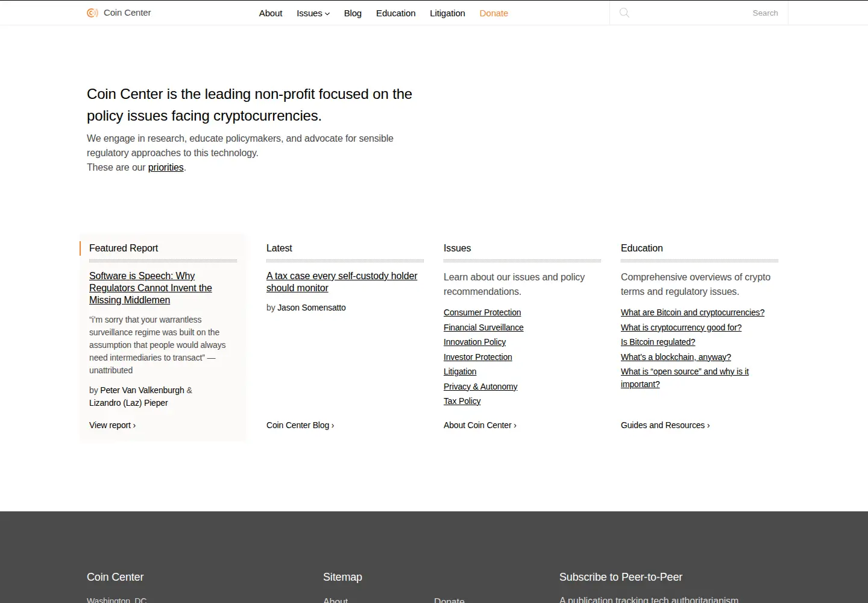Image resolution: width=868 pixels, height=603 pixels.
Task: Read the self-custody tax case article
Action: (342, 282)
